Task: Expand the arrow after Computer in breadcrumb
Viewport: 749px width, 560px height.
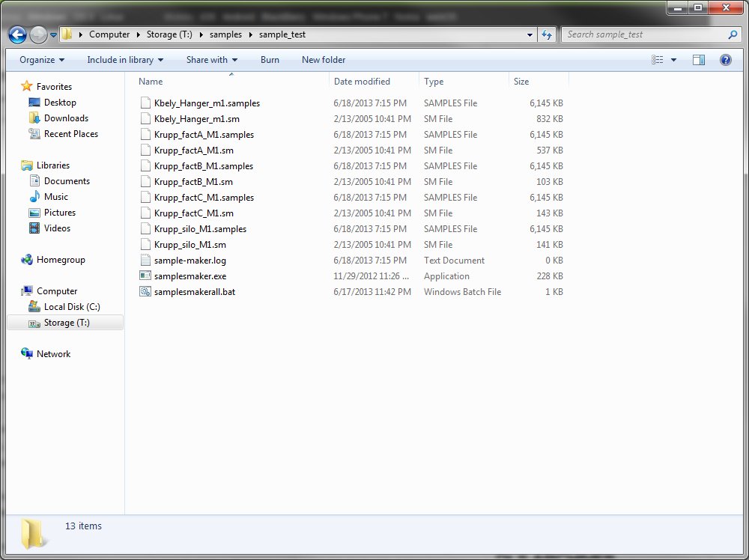Action: pyautogui.click(x=138, y=34)
